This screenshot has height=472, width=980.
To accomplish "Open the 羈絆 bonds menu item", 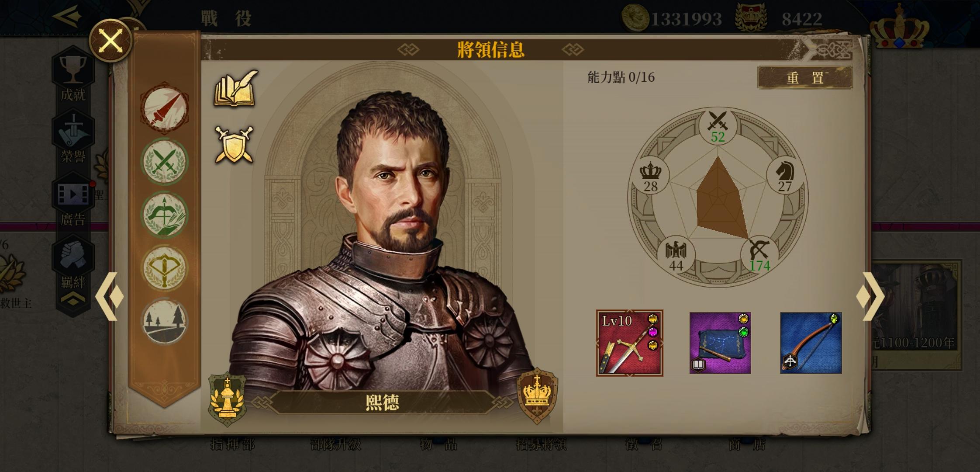I will [x=73, y=264].
